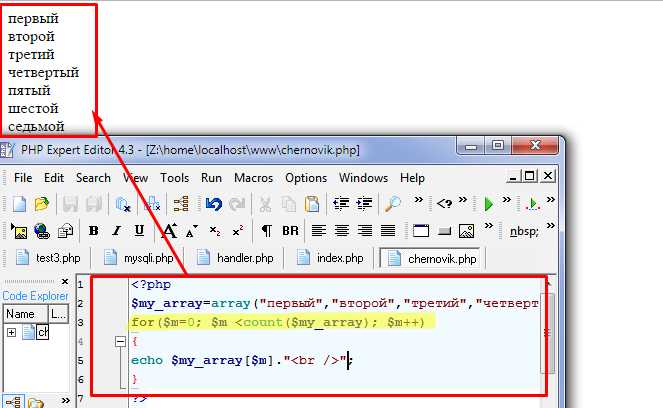Image resolution: width=663 pixels, height=408 pixels.
Task: Open the Edit menu
Action: (x=54, y=178)
